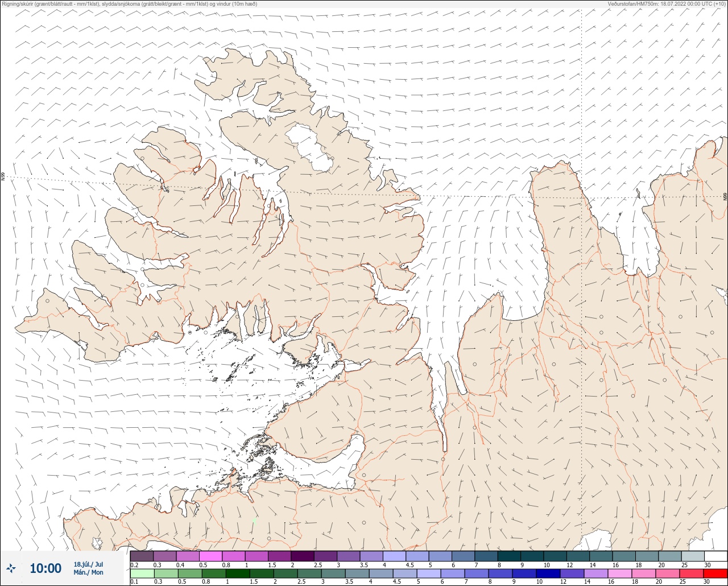Click the 10:00 forecast time display

click(45, 568)
